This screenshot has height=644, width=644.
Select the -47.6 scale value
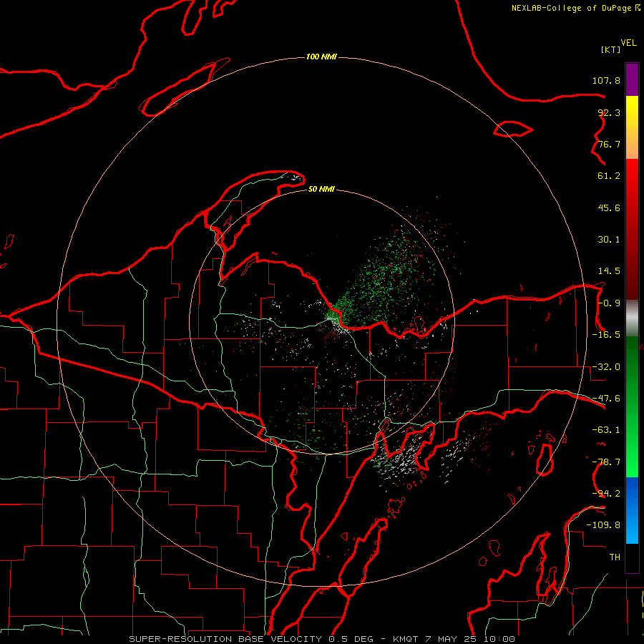[606, 399]
